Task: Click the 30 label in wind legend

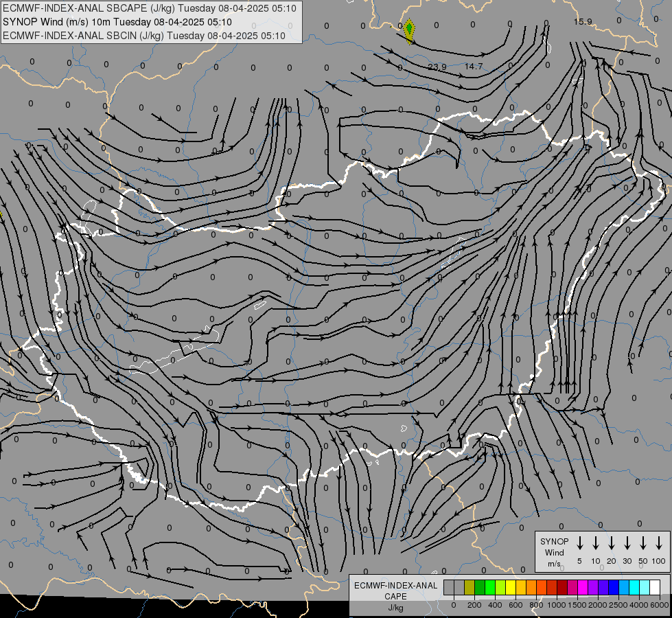Action: [627, 561]
